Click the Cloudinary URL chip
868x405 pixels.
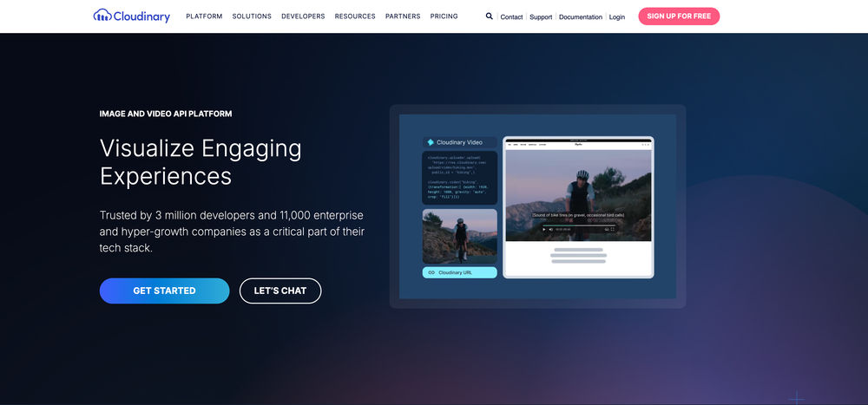click(459, 273)
